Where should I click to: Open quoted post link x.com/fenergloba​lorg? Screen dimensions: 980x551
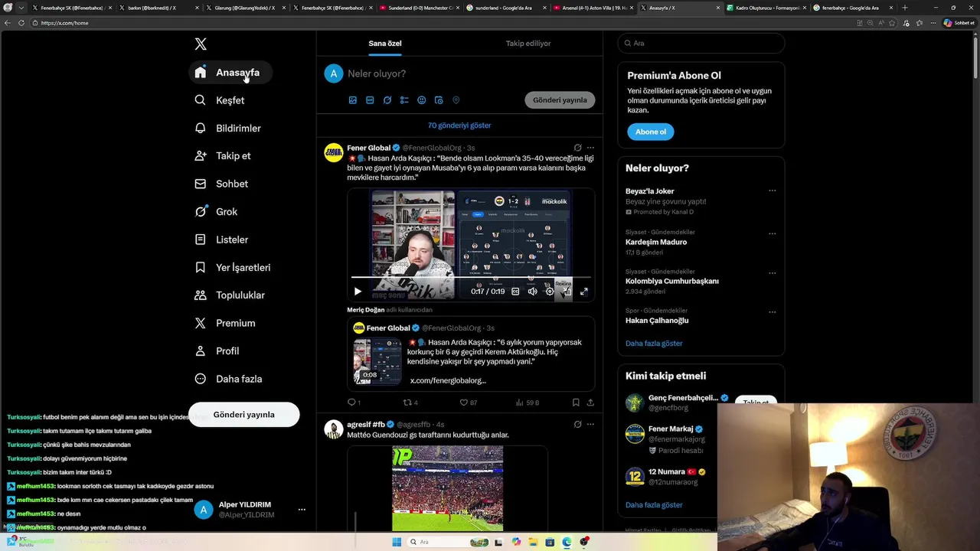[x=448, y=380]
